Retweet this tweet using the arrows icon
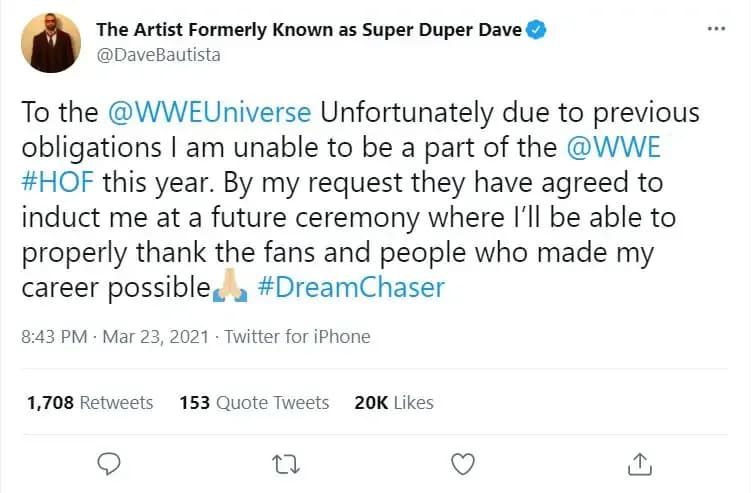752x493 pixels. 286,463
